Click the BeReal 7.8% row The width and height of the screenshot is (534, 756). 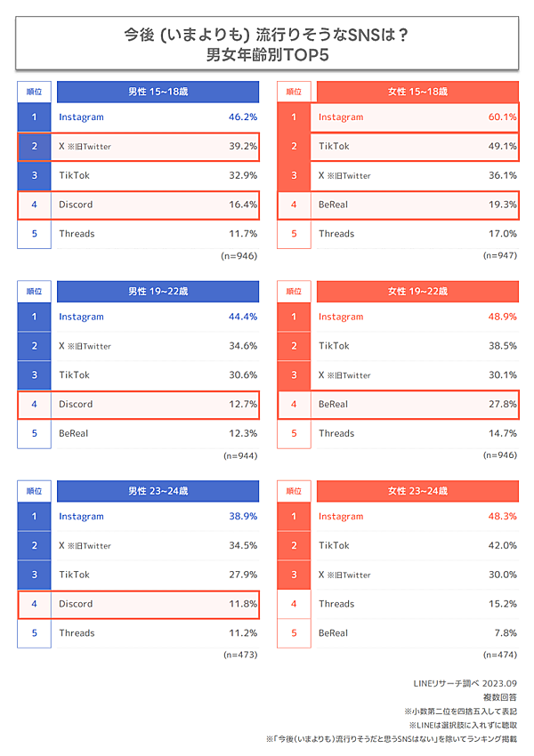click(x=417, y=633)
